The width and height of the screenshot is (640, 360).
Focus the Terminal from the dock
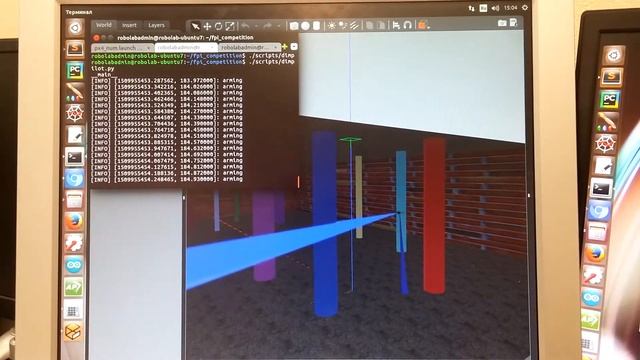tap(75, 157)
